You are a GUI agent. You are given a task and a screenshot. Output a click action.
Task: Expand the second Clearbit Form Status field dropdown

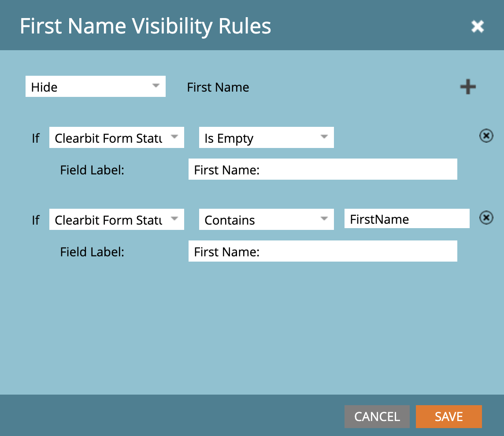click(x=116, y=219)
